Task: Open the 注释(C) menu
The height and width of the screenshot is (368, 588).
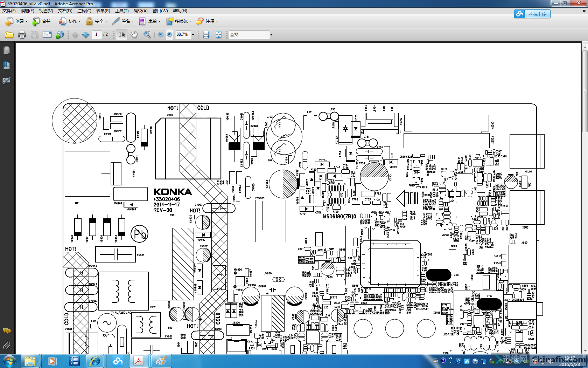Action: point(84,11)
